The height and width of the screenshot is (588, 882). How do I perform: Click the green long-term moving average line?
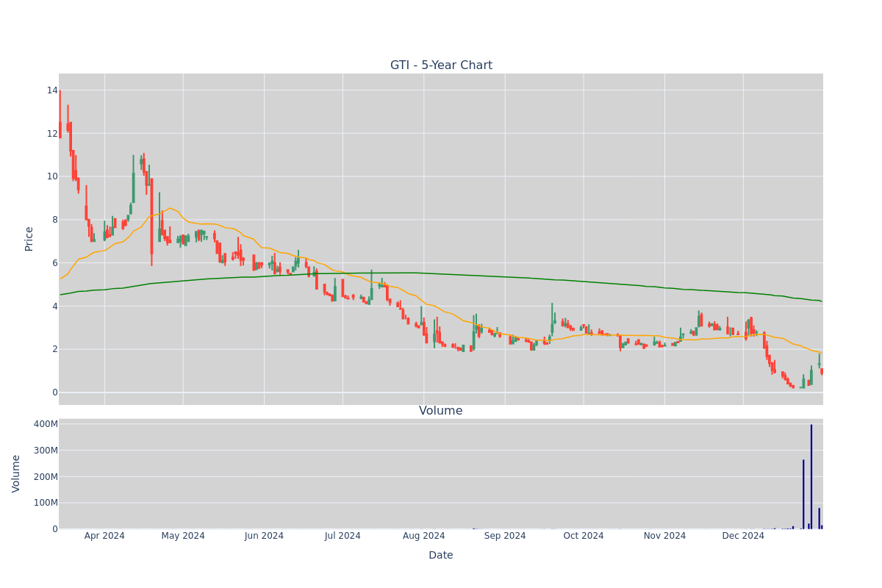pos(441,273)
